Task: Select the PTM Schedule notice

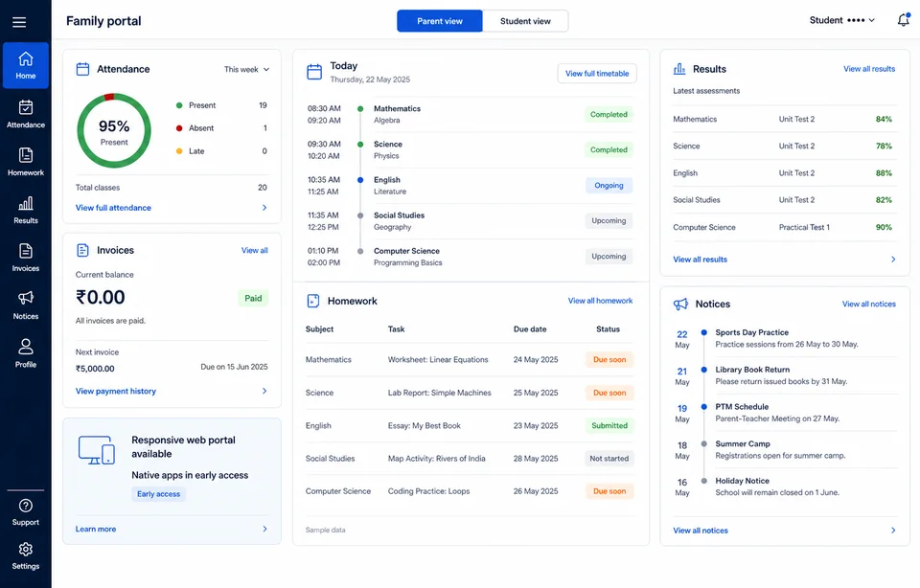Action: [785, 413]
